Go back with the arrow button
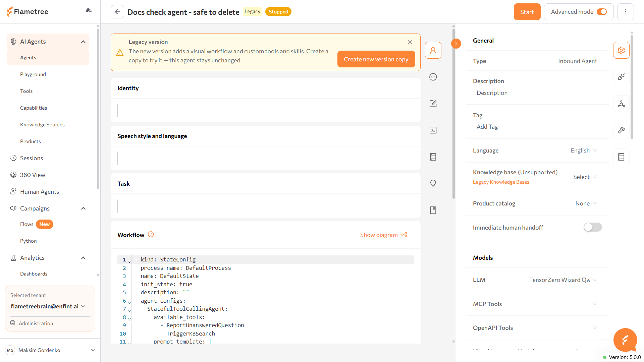This screenshot has height=362, width=644. coord(117,12)
